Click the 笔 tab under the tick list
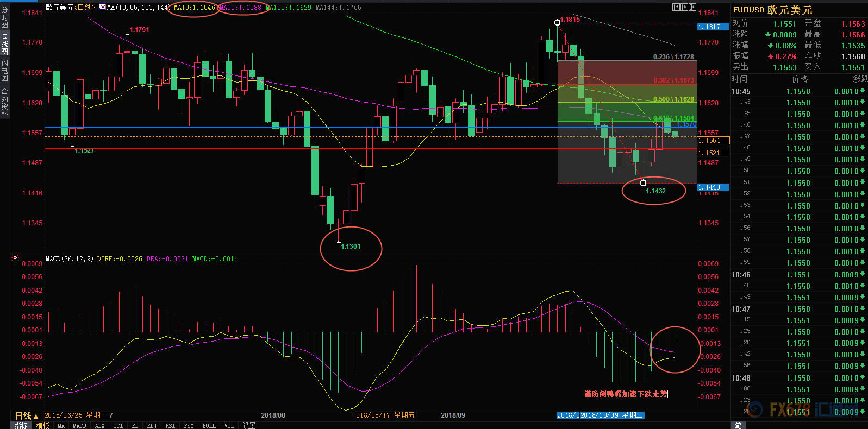This screenshot has width=868, height=429. [738, 426]
